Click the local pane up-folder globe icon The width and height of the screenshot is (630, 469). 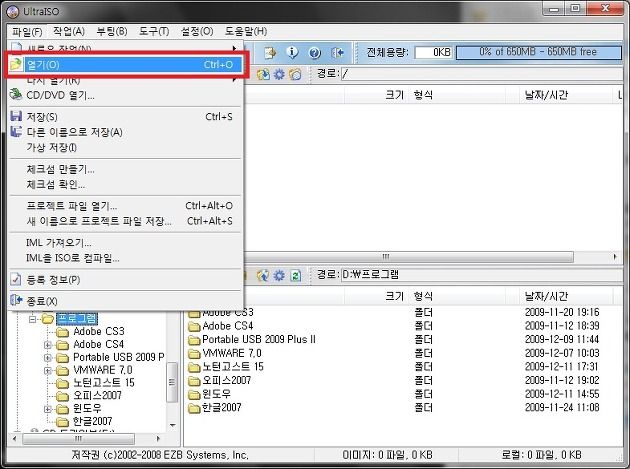click(x=263, y=275)
